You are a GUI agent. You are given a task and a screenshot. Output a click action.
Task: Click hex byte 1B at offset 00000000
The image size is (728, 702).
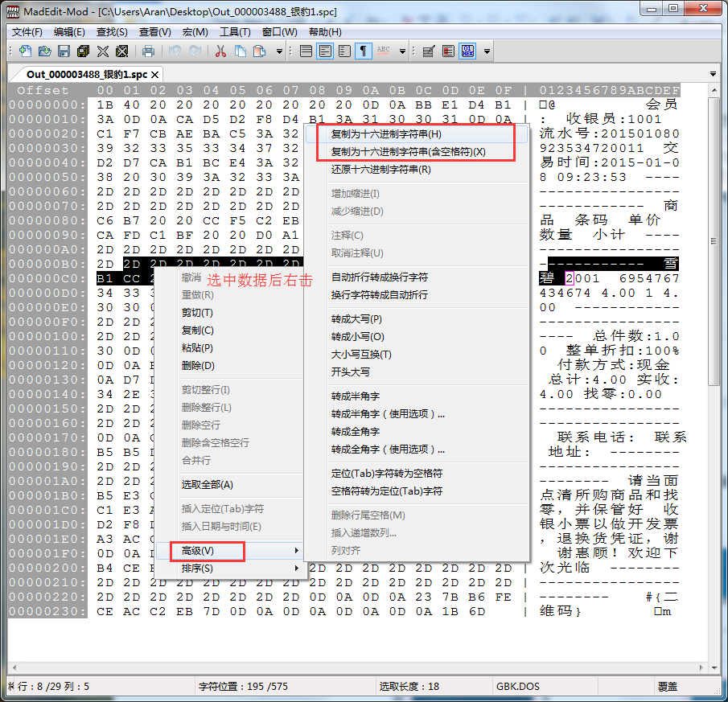pyautogui.click(x=105, y=105)
